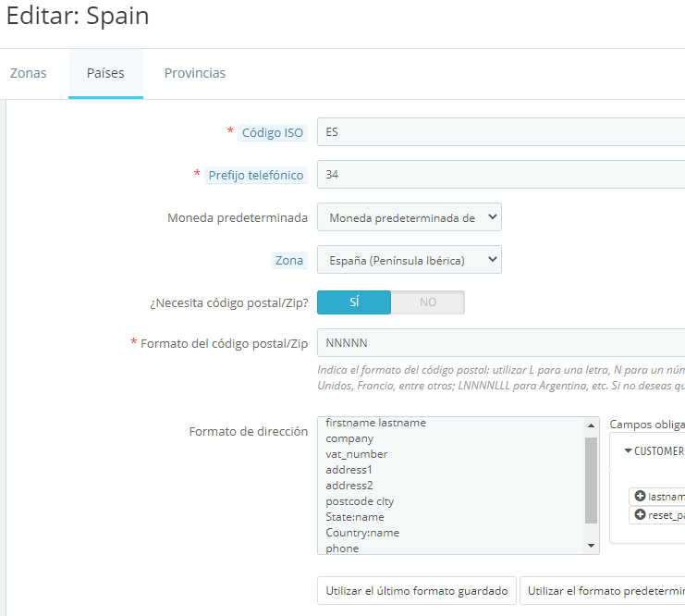Click the plus icon beside reset_pa field

pyautogui.click(x=640, y=514)
